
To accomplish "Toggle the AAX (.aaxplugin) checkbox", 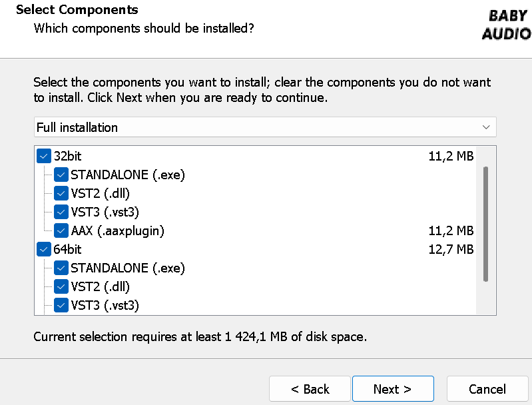I will click(x=61, y=231).
